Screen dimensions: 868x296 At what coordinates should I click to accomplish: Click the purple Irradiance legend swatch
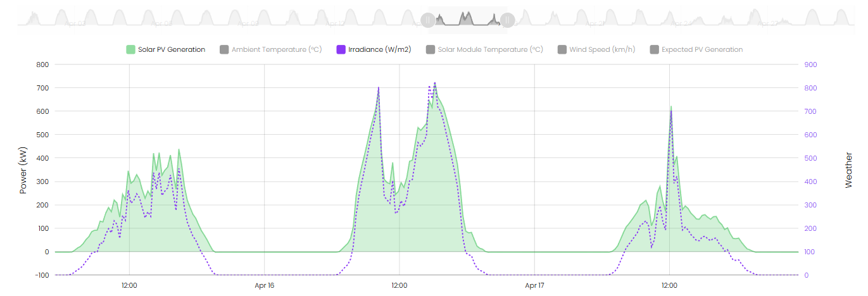click(x=341, y=49)
